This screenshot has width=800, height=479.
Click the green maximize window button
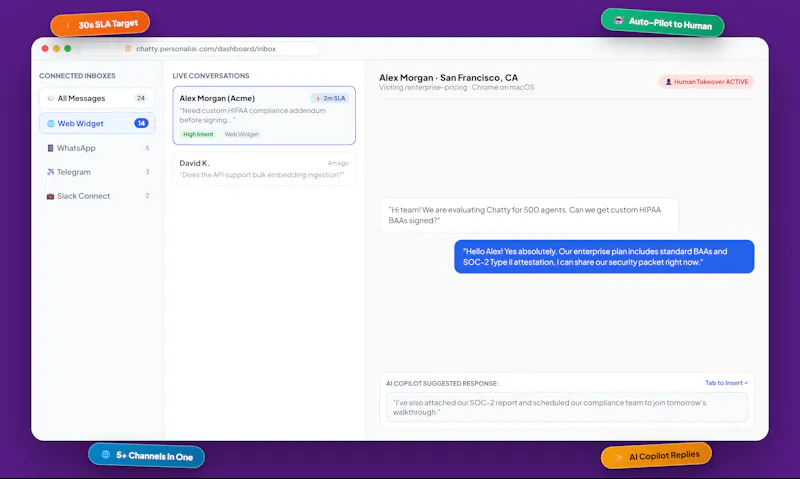[x=68, y=48]
